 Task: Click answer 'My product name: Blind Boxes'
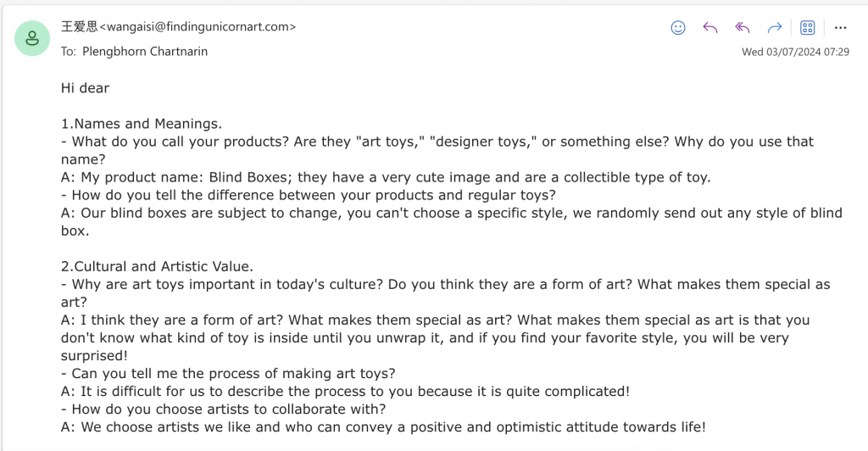coord(386,177)
